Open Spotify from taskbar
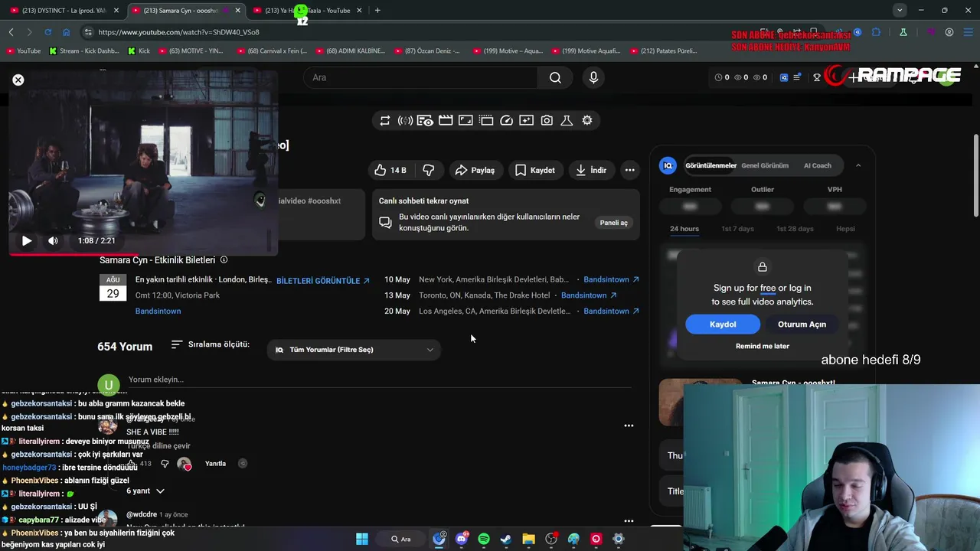Screen dimensions: 980x551 coord(484,539)
